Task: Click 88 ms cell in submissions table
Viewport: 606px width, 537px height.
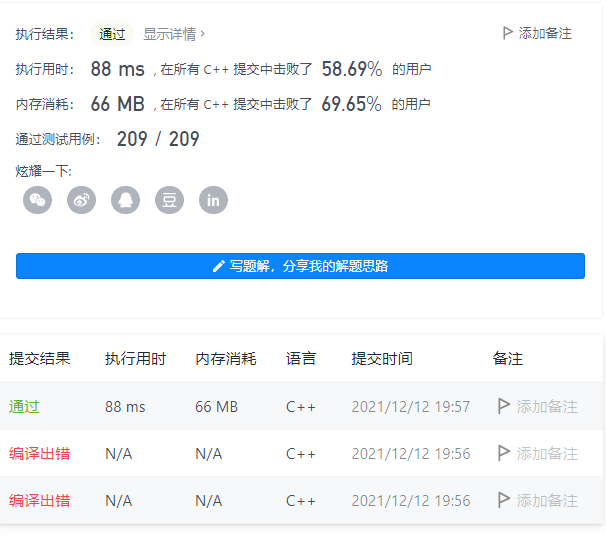Action: tap(125, 407)
